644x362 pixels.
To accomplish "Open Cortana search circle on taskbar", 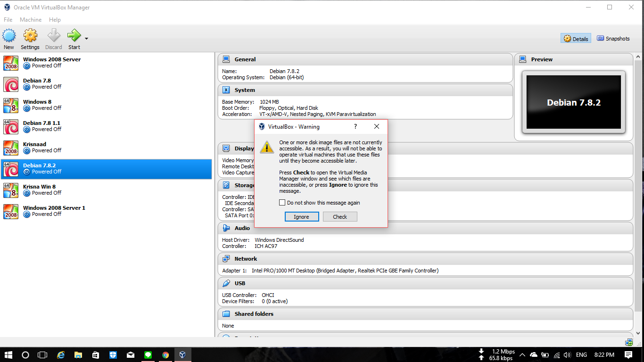I will (x=25, y=355).
